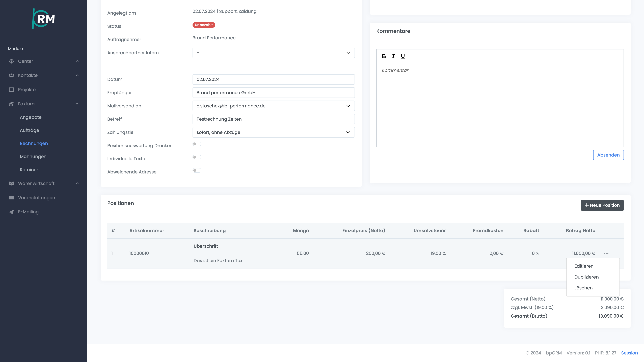Screen dimensions: 644x362
Task: Apply bold formatting in comment editor
Action: [x=384, y=56]
